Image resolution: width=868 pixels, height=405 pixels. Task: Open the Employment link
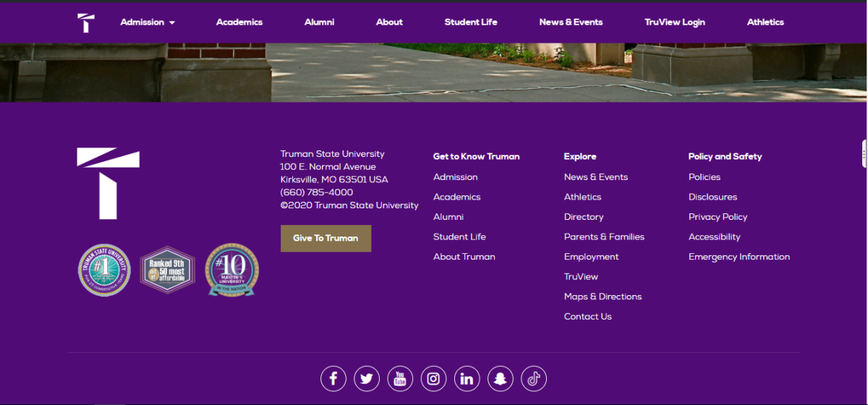592,257
